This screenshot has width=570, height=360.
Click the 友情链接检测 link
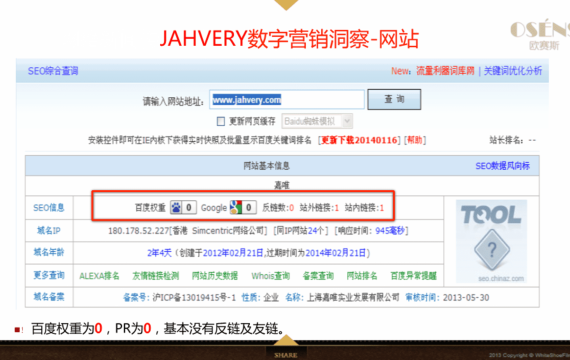156,276
